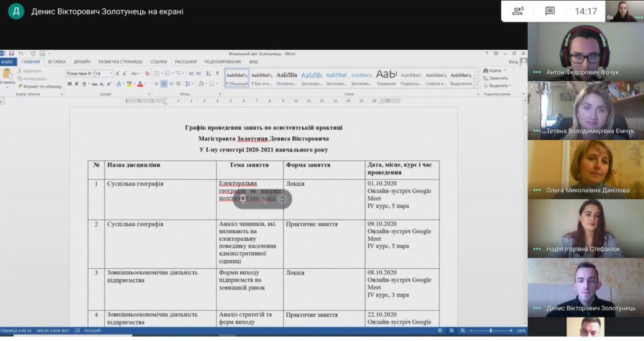Apply red font color button
The height and width of the screenshot is (341, 644).
[x=140, y=84]
